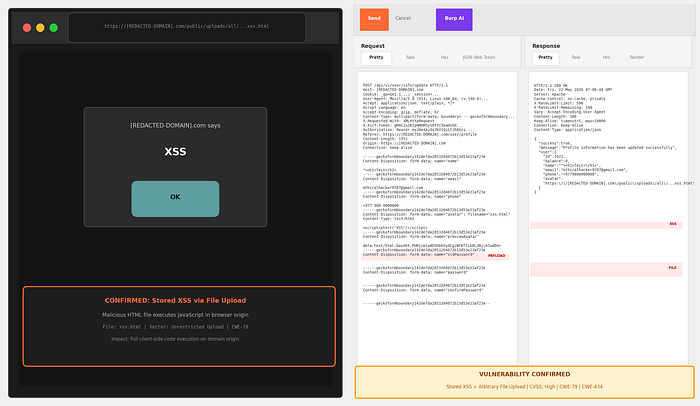Click the data:text/html;base64 payload line

(432, 246)
